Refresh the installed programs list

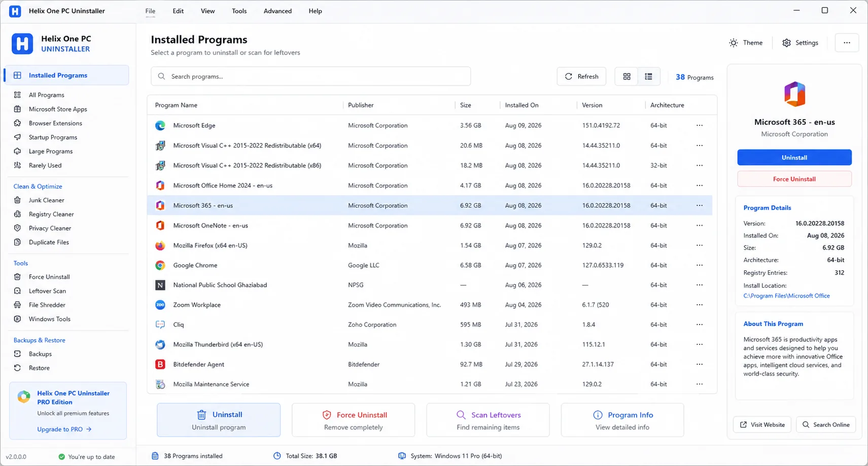(581, 77)
